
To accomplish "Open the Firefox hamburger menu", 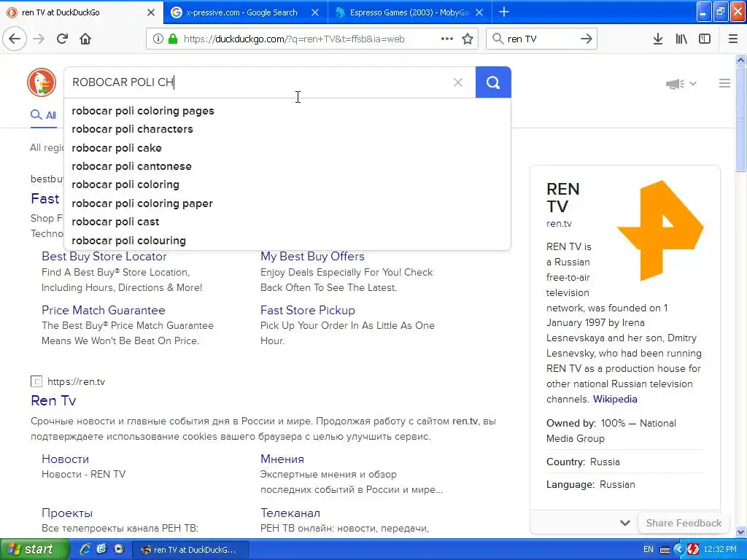I will pyautogui.click(x=733, y=39).
